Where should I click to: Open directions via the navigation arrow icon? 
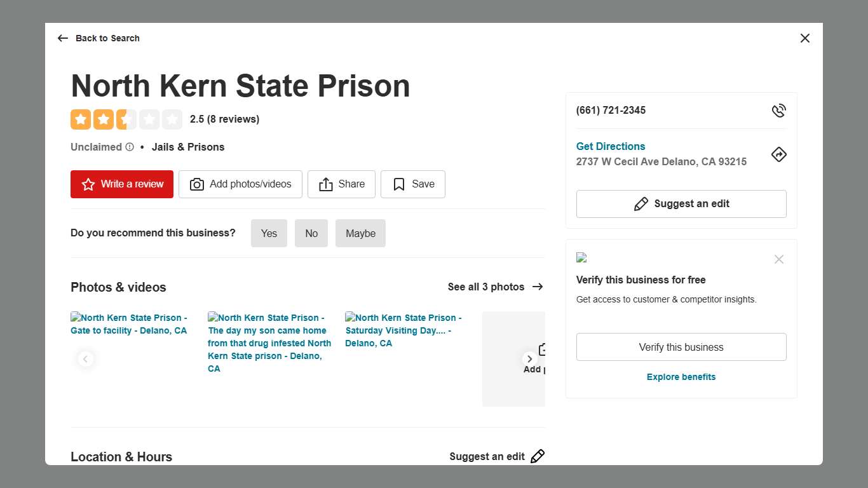click(x=779, y=154)
